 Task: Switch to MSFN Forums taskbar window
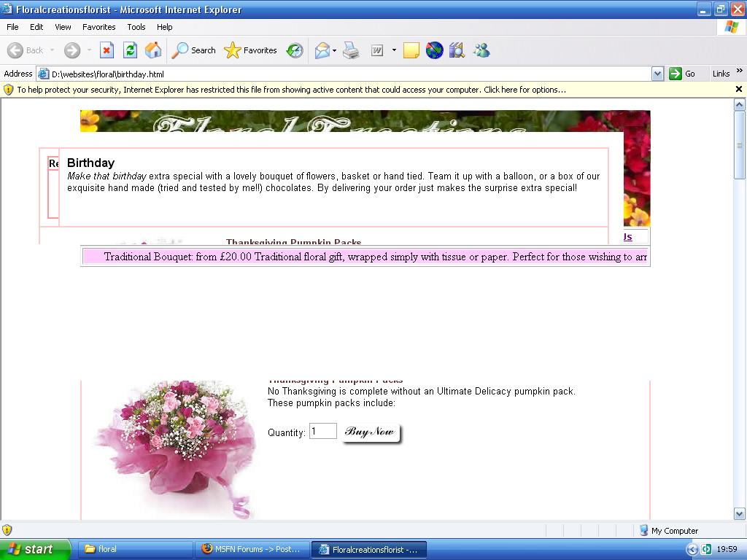pyautogui.click(x=252, y=549)
